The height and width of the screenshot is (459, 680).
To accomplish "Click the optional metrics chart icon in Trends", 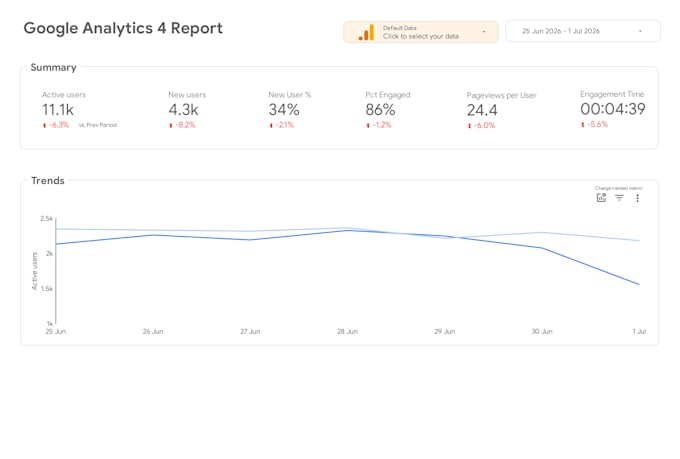I will coord(601,198).
